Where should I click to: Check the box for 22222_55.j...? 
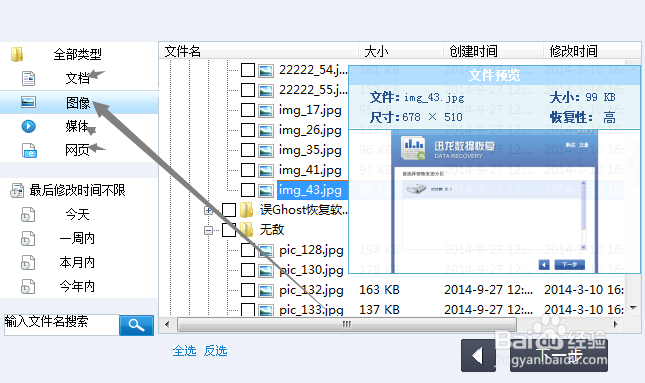point(248,90)
